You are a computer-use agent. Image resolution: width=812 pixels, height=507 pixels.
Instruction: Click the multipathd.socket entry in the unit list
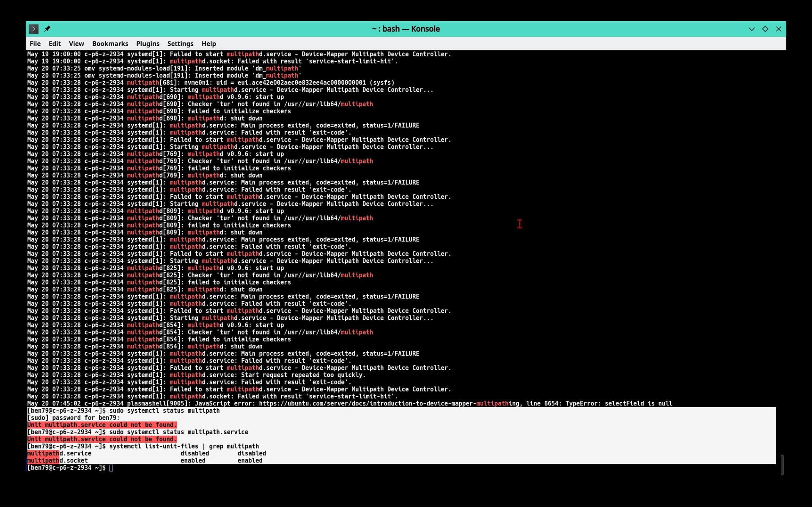click(x=58, y=460)
